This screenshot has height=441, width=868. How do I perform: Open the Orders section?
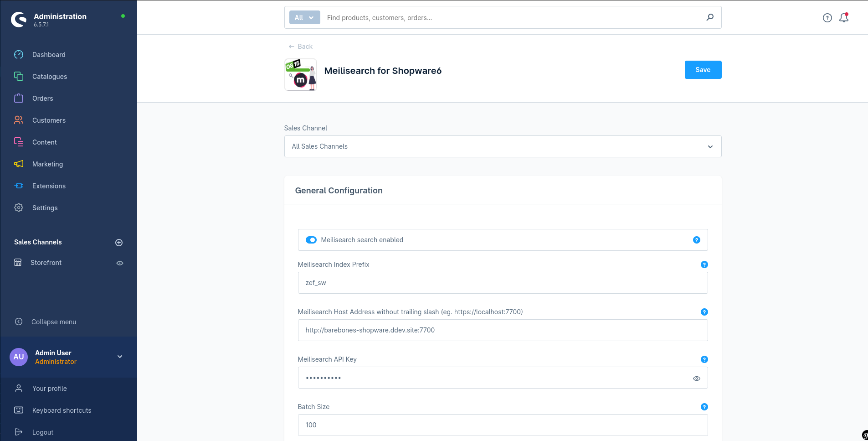[43, 99]
